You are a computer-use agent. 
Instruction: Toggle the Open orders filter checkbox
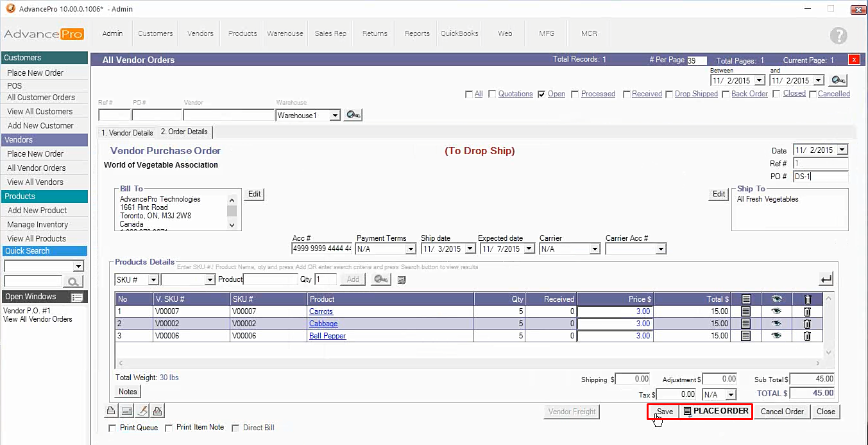[x=542, y=94]
